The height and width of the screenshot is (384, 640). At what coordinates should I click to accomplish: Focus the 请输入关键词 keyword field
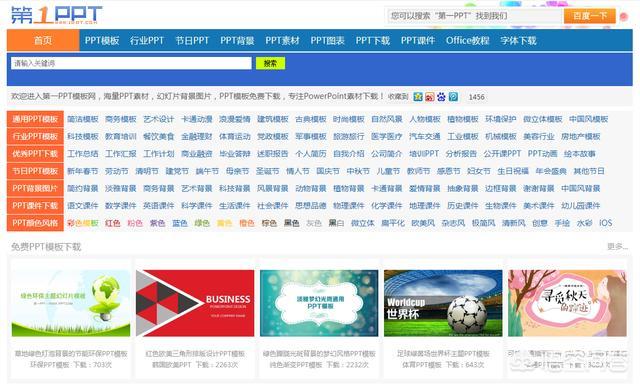click(131, 63)
